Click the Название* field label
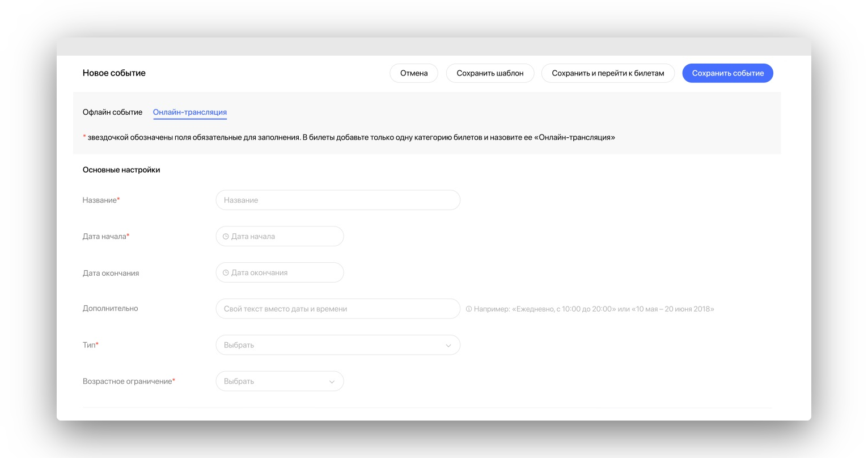The width and height of the screenshot is (868, 458). tap(101, 200)
